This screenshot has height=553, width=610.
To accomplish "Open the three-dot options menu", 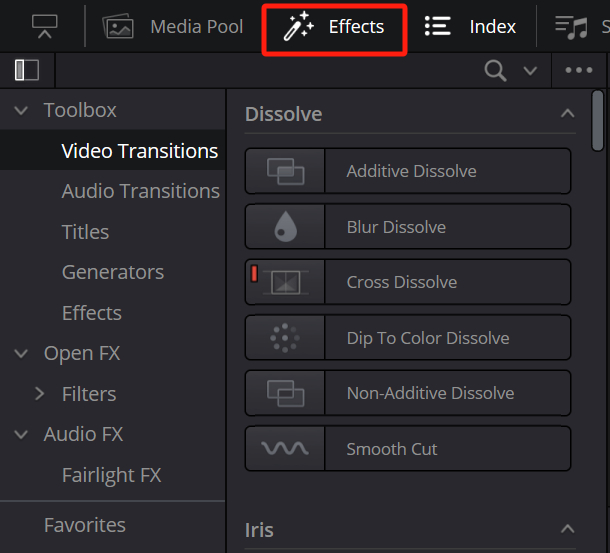I will click(579, 71).
